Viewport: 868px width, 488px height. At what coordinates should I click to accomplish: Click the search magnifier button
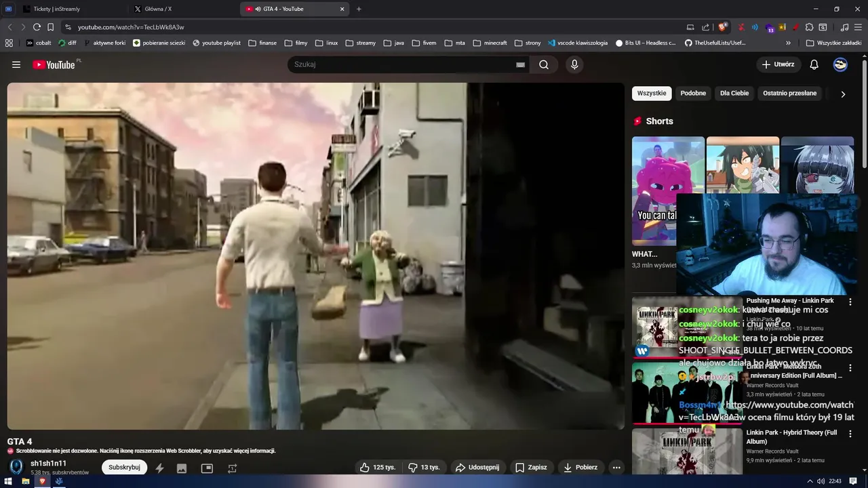click(x=544, y=64)
